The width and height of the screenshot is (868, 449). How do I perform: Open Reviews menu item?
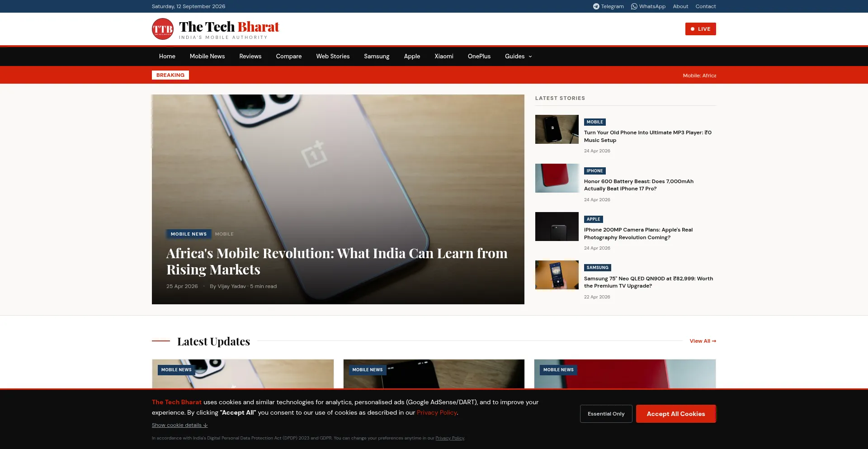pyautogui.click(x=250, y=57)
